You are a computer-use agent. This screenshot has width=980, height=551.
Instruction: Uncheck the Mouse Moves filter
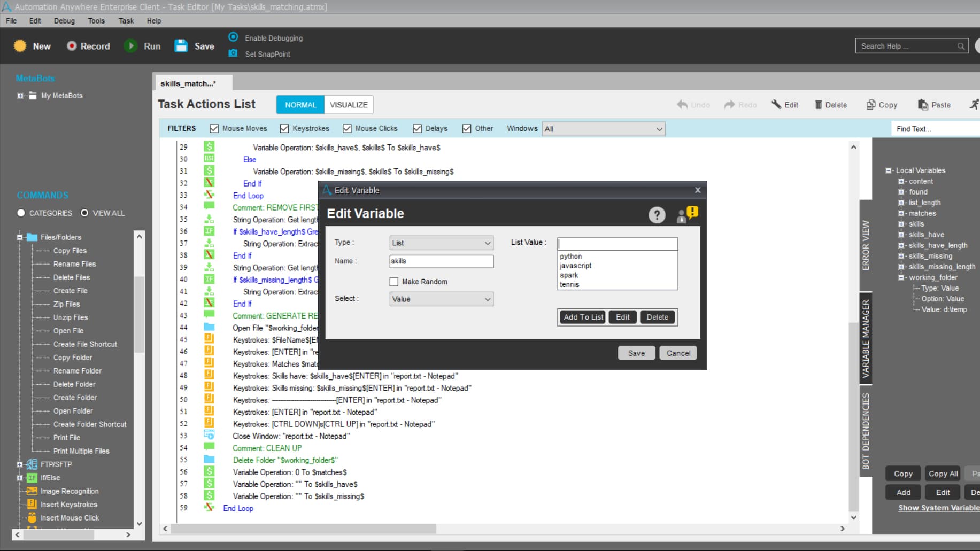coord(214,128)
